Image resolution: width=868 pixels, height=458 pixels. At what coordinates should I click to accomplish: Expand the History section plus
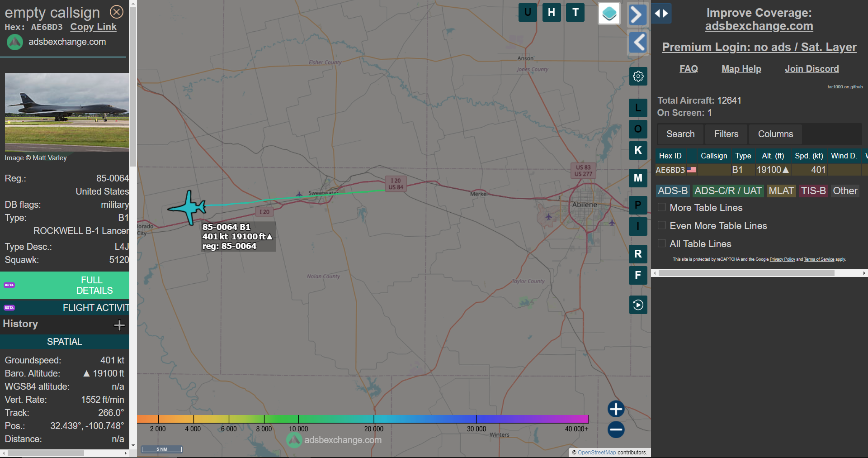[x=119, y=325]
